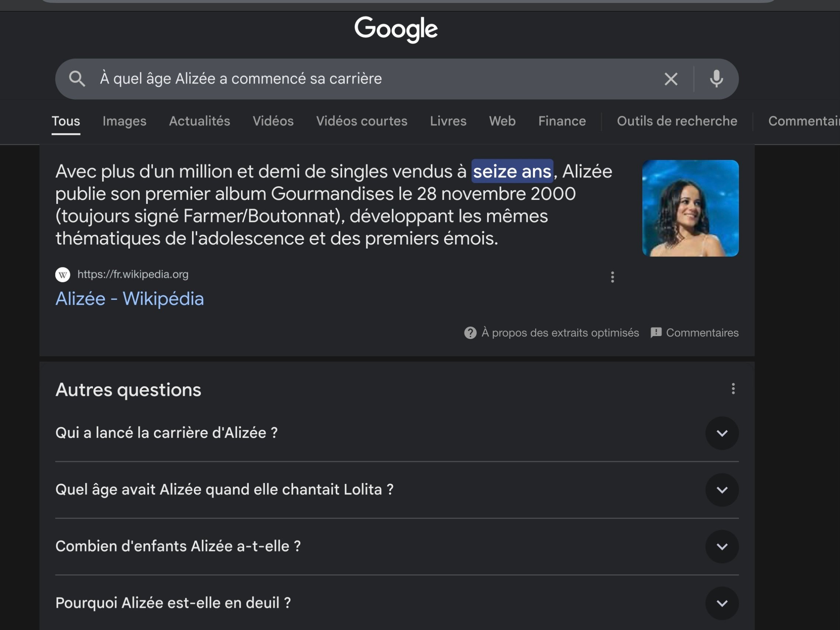
Task: Click the question mark help icon
Action: click(470, 333)
